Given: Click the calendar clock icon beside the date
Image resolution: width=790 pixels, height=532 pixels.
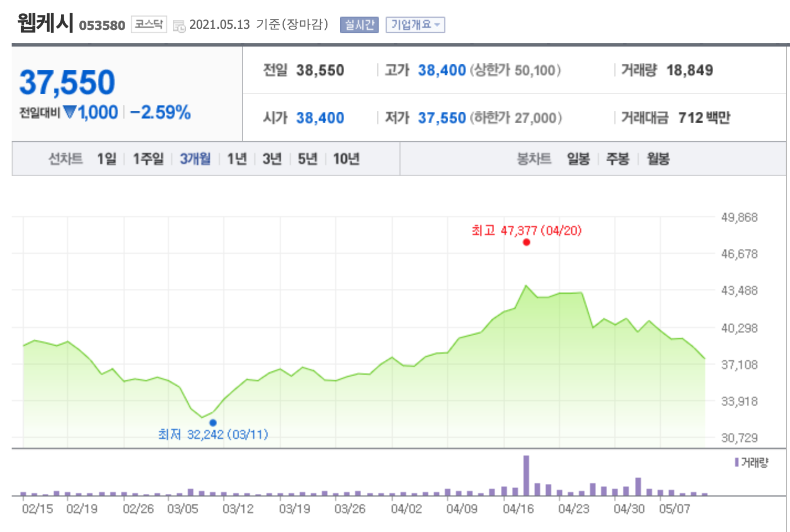Looking at the screenshot, I should (x=179, y=26).
